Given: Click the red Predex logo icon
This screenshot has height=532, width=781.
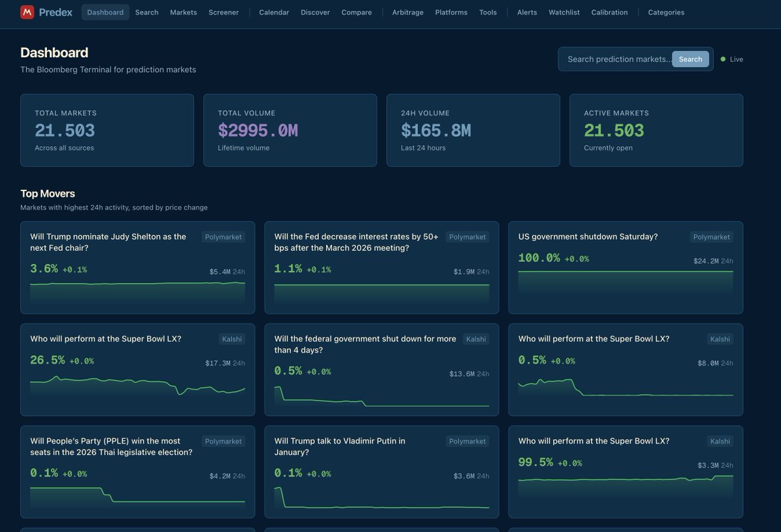Looking at the screenshot, I should tap(27, 12).
